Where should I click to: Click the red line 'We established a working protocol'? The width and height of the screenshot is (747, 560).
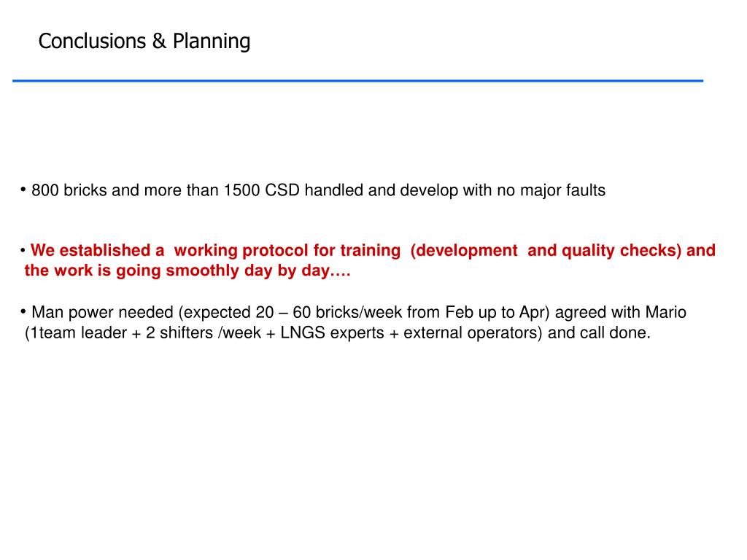368,251
